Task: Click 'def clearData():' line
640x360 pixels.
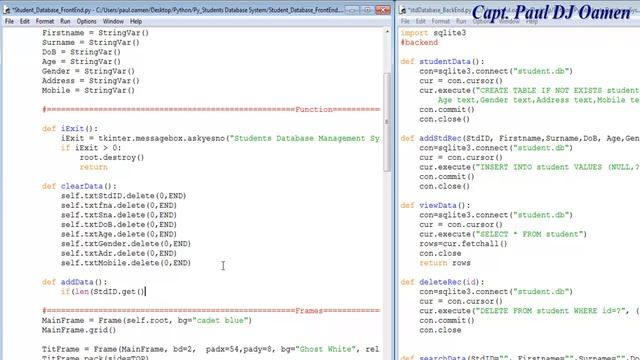Action: [79, 186]
